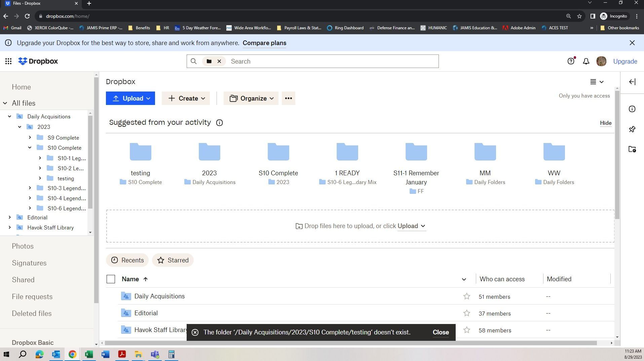
Task: Click the browser reload button
Action: (x=27, y=16)
